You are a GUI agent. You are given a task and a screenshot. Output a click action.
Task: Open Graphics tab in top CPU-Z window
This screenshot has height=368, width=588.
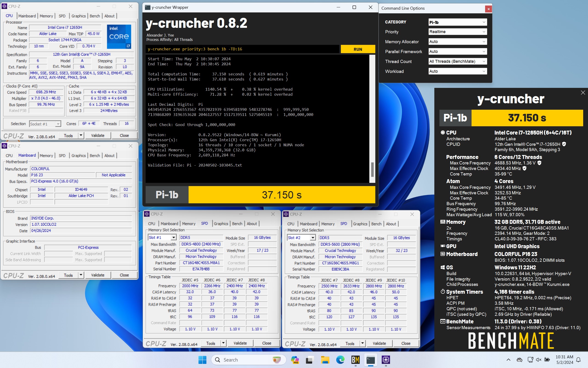pos(79,16)
